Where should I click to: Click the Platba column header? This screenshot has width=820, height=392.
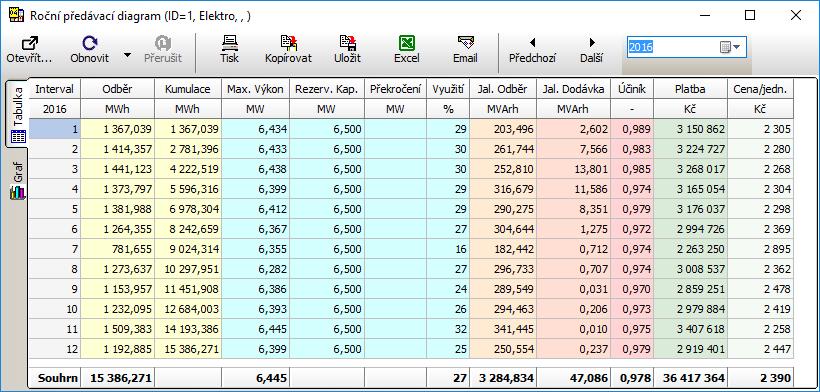[x=690, y=89]
